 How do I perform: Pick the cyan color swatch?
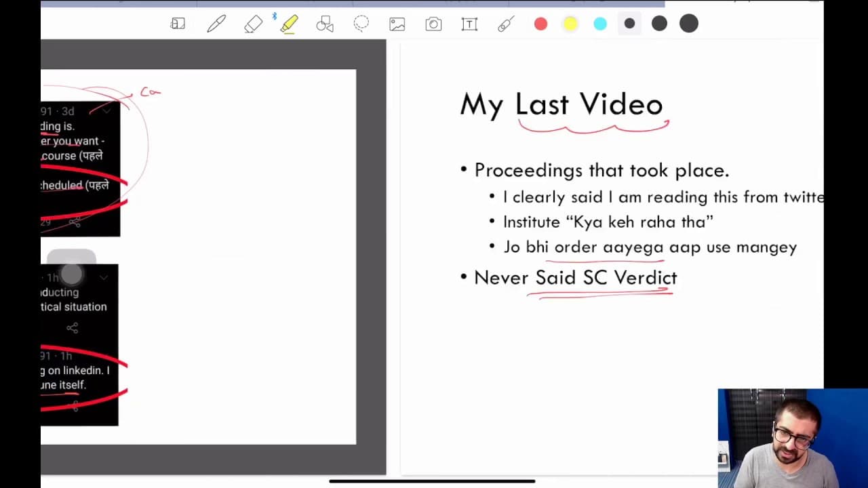[x=600, y=24]
